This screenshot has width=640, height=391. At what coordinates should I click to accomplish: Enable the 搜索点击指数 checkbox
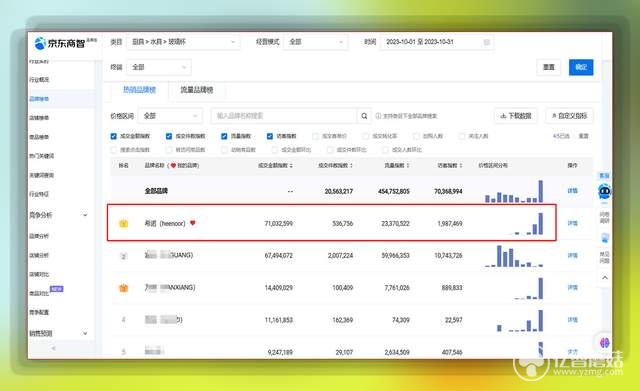click(113, 150)
